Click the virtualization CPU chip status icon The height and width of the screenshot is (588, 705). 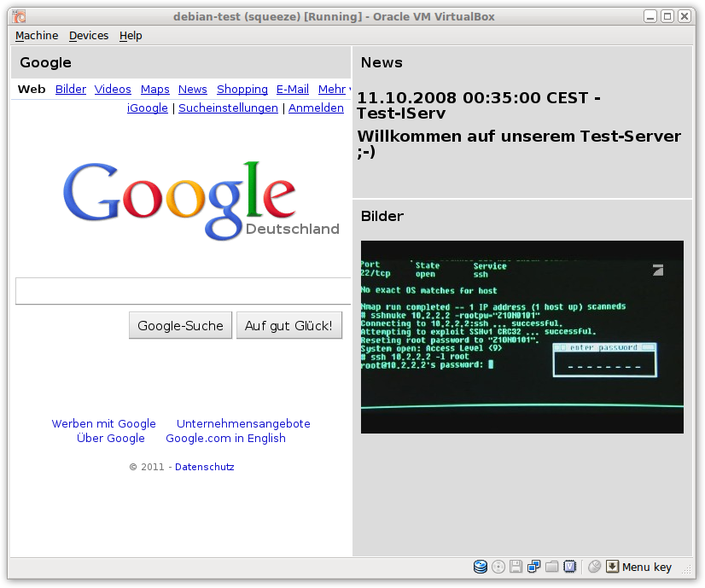point(569,567)
